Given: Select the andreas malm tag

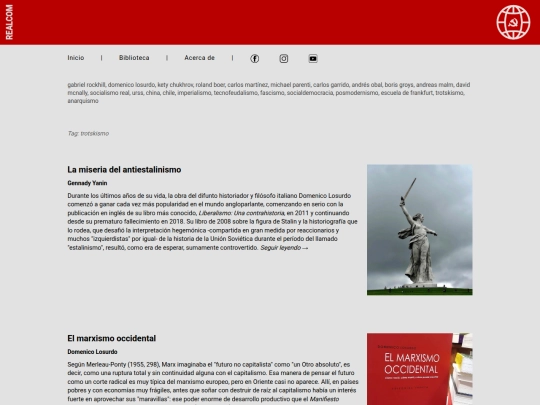Looking at the screenshot, I should coord(435,85).
